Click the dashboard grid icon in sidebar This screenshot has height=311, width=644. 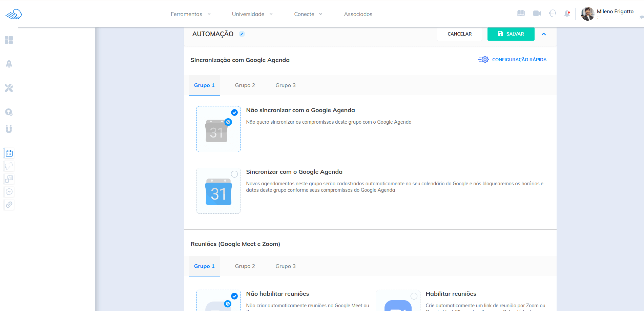click(x=9, y=40)
